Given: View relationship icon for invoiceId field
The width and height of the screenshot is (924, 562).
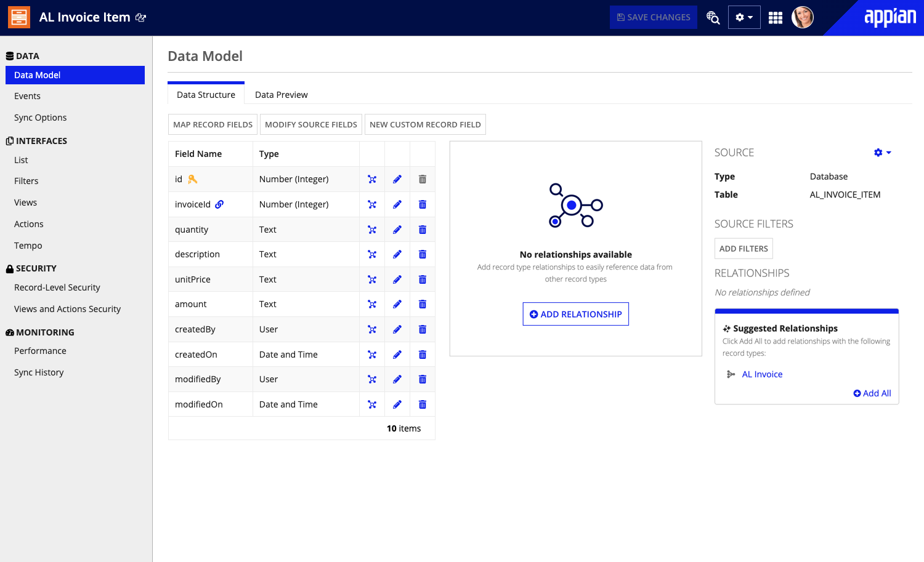Looking at the screenshot, I should click(x=372, y=204).
